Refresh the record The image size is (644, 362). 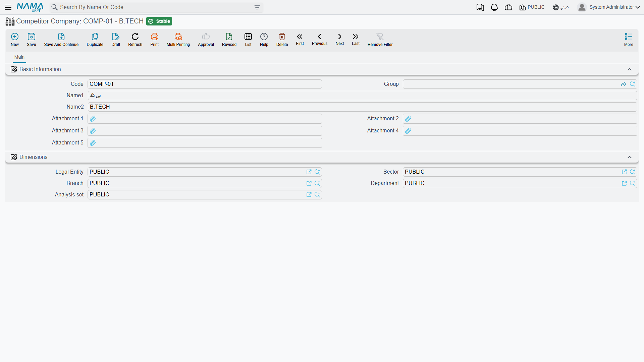pos(135,40)
